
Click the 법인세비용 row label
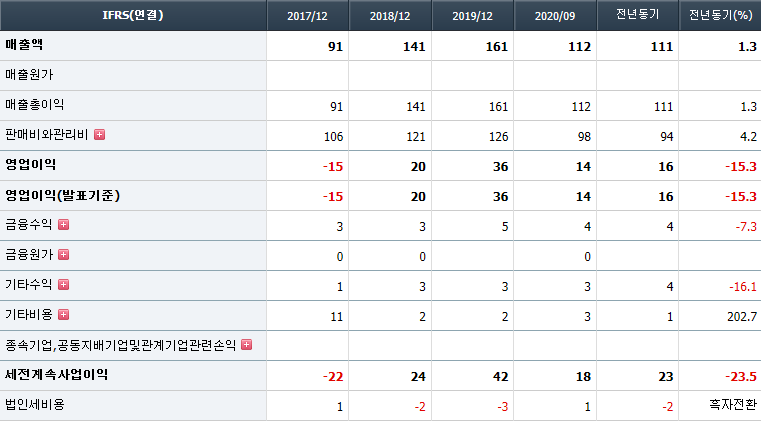(34, 404)
